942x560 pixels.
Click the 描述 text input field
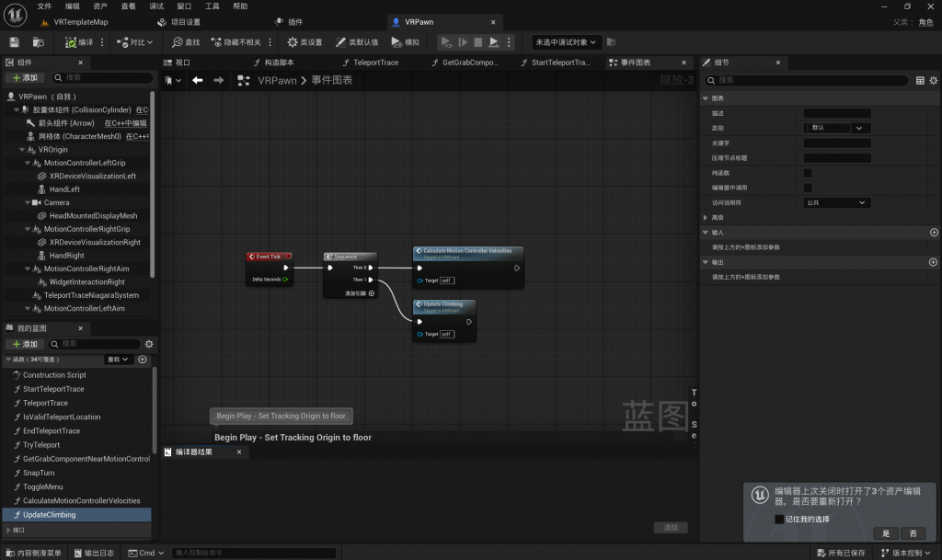[836, 113]
